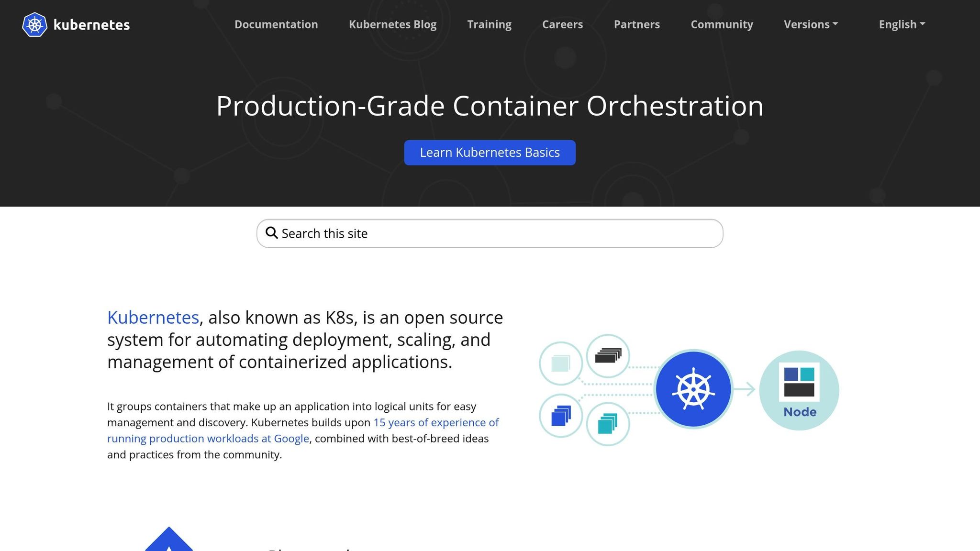Open the English language dropdown
Image resolution: width=980 pixels, height=551 pixels.
click(x=902, y=24)
